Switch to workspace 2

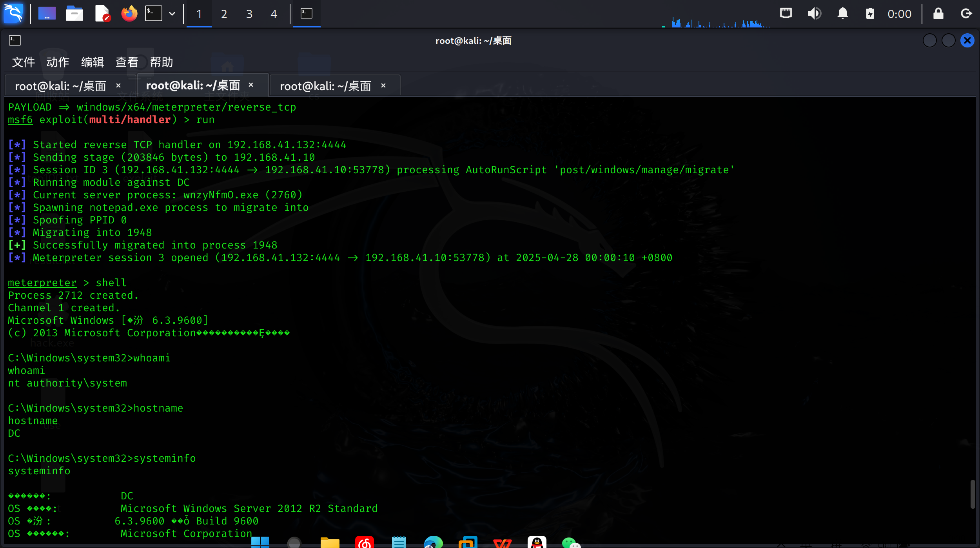(x=224, y=14)
